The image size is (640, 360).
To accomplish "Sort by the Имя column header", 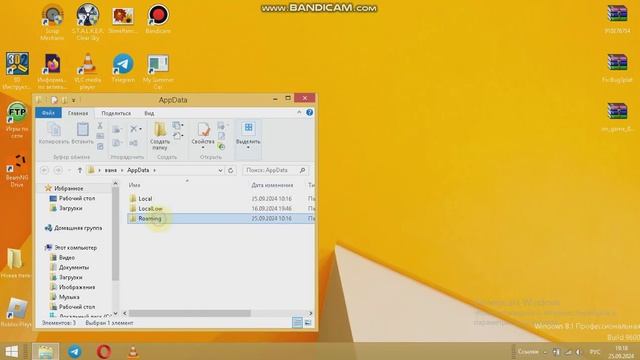I will 134,185.
